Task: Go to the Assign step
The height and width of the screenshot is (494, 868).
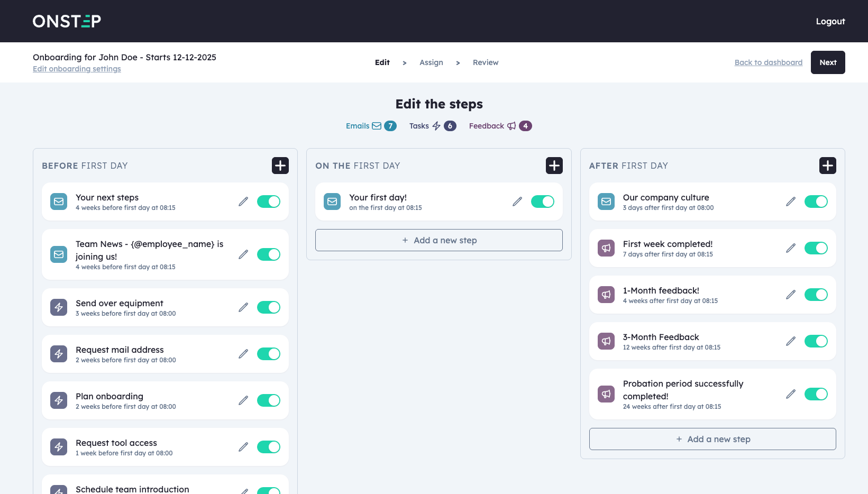Action: click(x=431, y=62)
